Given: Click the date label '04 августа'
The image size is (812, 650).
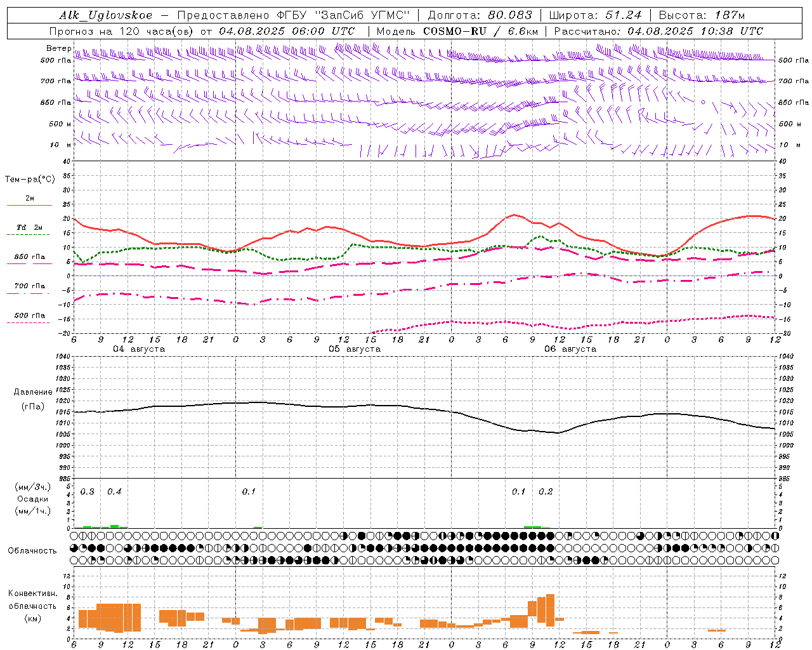Looking at the screenshot, I should (x=139, y=349).
